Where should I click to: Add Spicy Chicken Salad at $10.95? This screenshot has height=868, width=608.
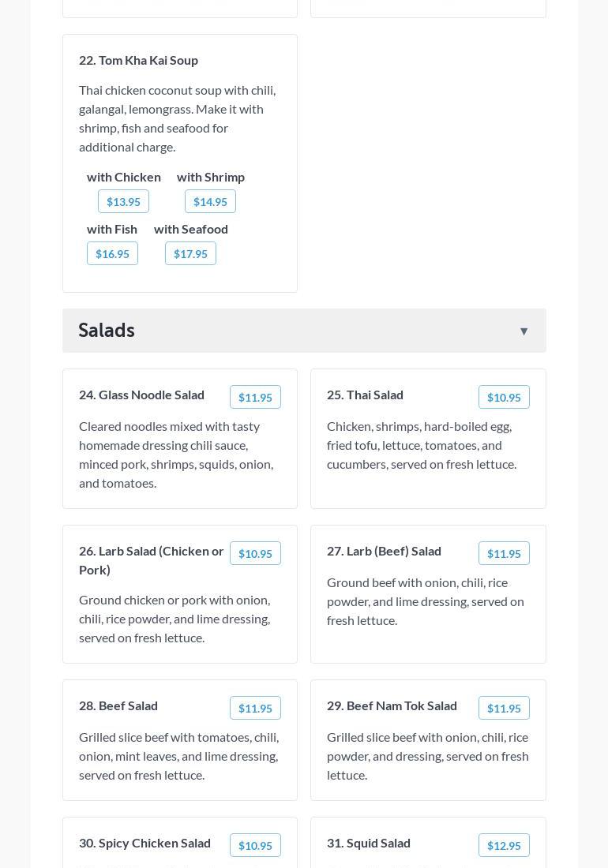tap(255, 846)
